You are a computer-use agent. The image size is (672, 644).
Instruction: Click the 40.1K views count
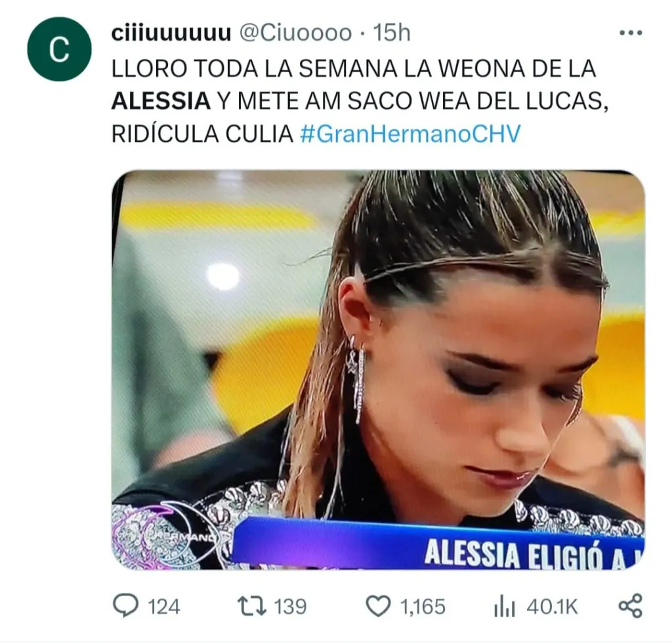552,607
